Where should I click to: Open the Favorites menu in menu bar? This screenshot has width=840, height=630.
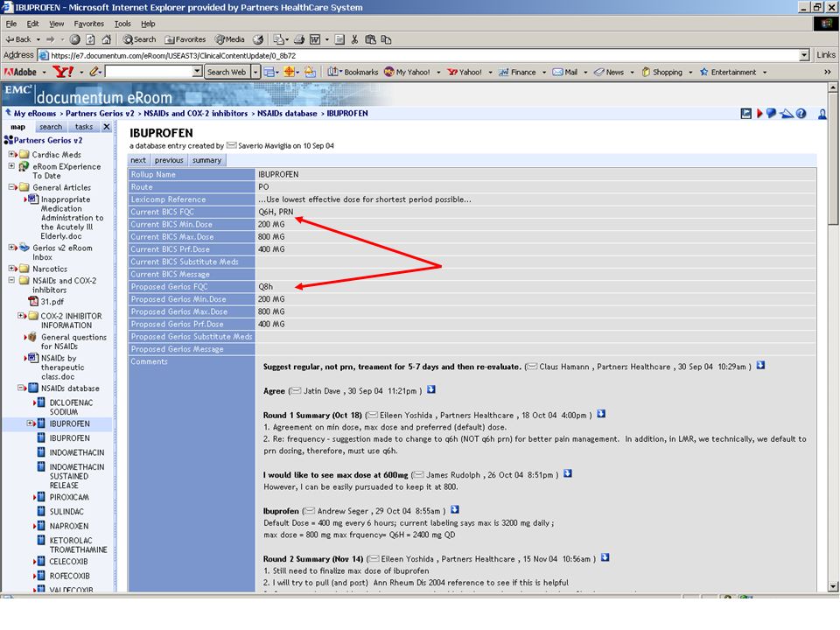point(89,24)
